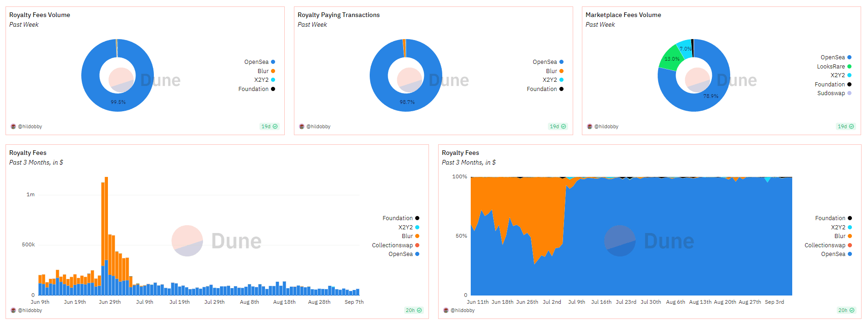This screenshot has height=324, width=868.
Task: Click the hildobby avatar in Royalty Fees Volume panel
Action: pos(13,126)
